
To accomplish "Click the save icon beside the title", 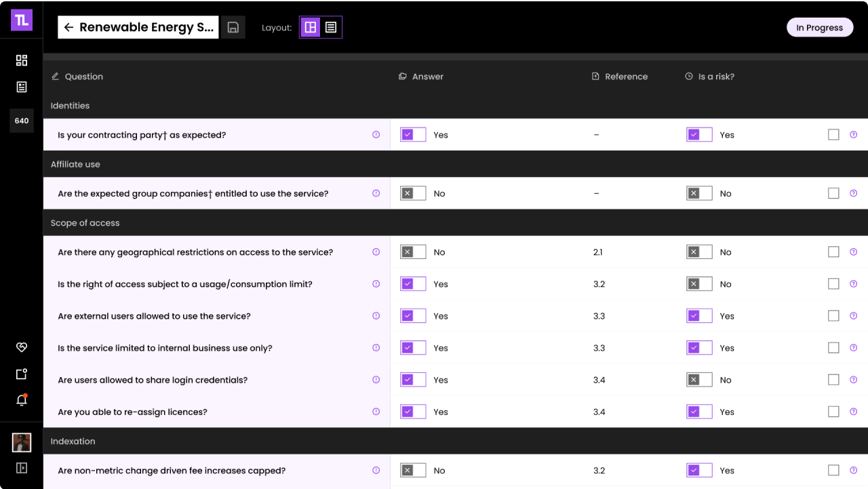I will click(233, 27).
